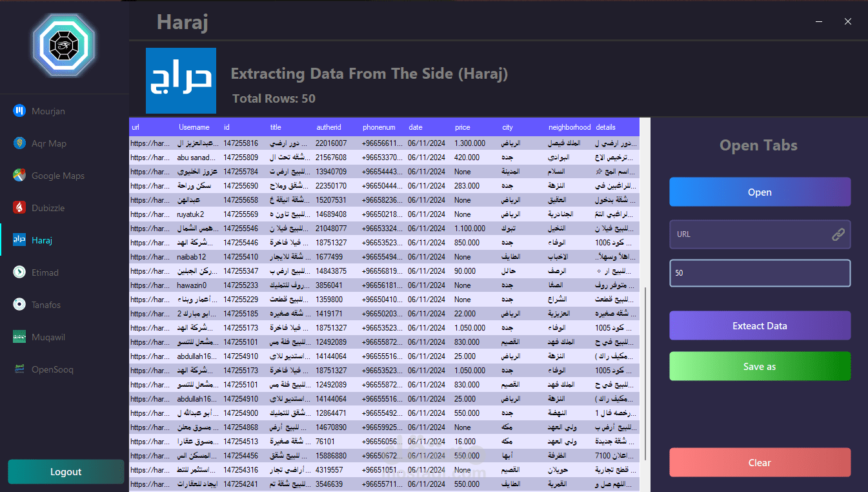Click the blue Haraj logo image

[x=181, y=81]
